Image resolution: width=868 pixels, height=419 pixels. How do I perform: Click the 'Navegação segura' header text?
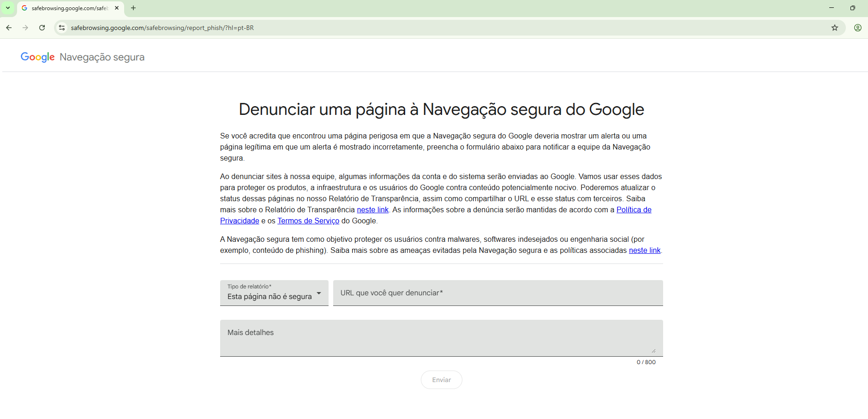(x=102, y=57)
